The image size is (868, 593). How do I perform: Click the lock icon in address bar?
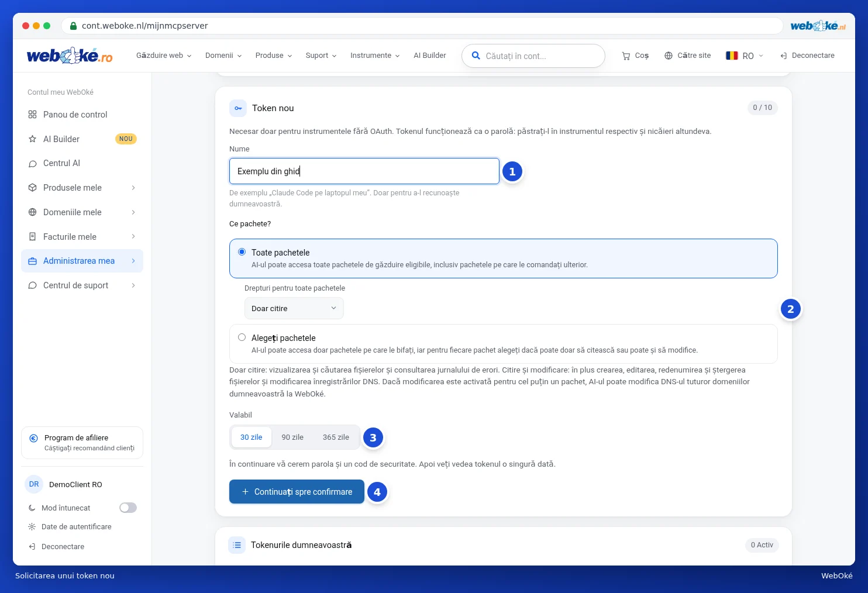[73, 26]
